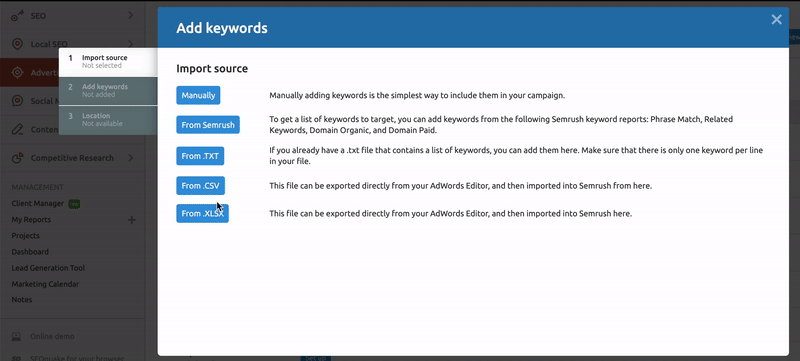The width and height of the screenshot is (800, 361).
Task: Open Competitive Research sidebar section
Action: tap(72, 158)
